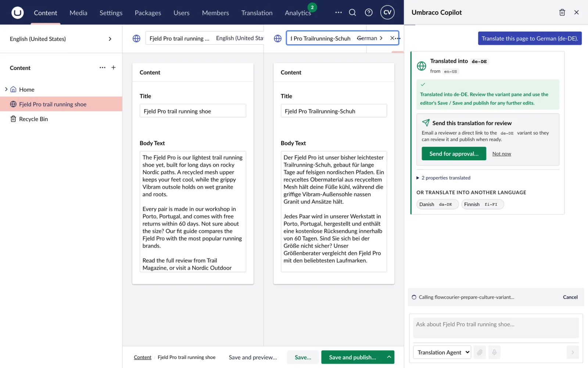Open the Packages section
Screen dimensions: 588x368
(x=148, y=13)
